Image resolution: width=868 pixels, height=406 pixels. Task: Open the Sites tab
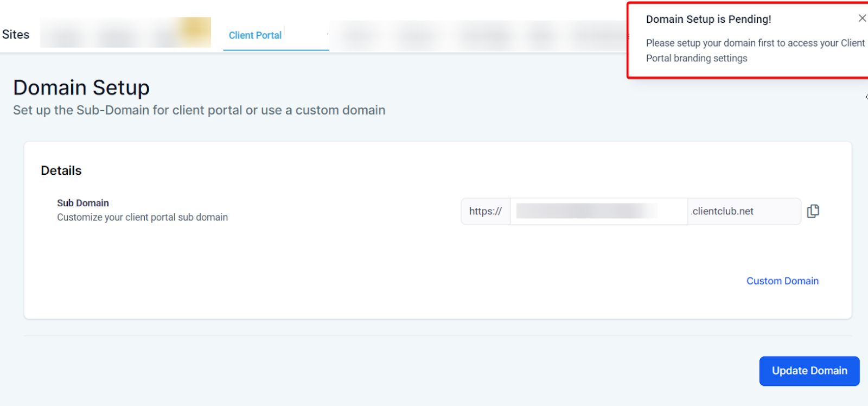click(x=16, y=34)
